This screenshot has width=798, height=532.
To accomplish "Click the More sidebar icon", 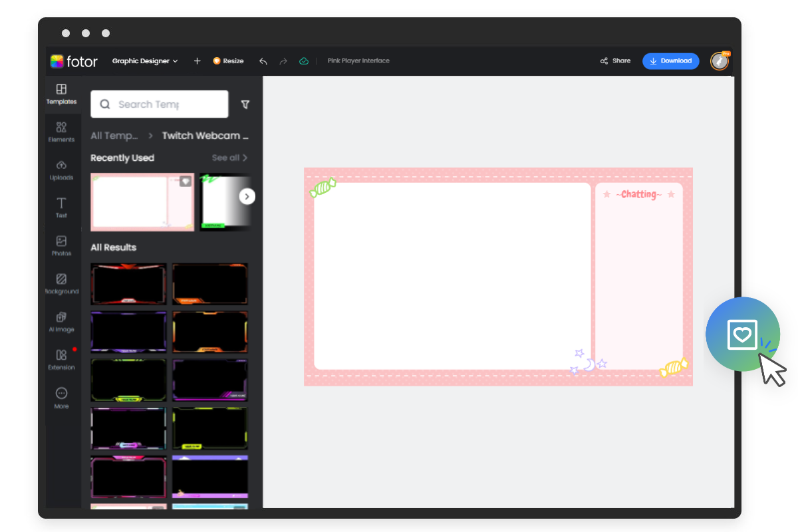I will pos(61,397).
